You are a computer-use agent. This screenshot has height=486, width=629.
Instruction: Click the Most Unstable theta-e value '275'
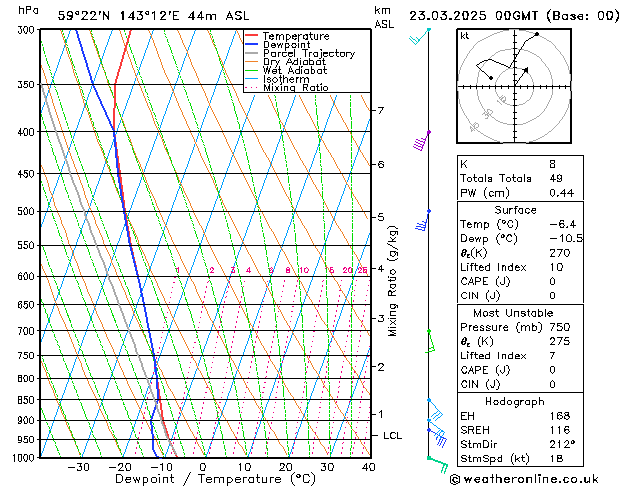(x=560, y=341)
